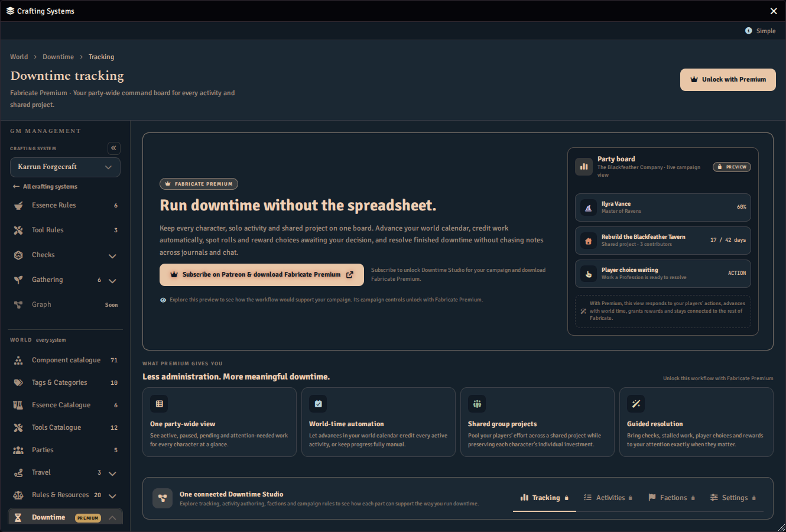Click the One party-wide view table icon
The width and height of the screenshot is (786, 532).
[x=159, y=404]
